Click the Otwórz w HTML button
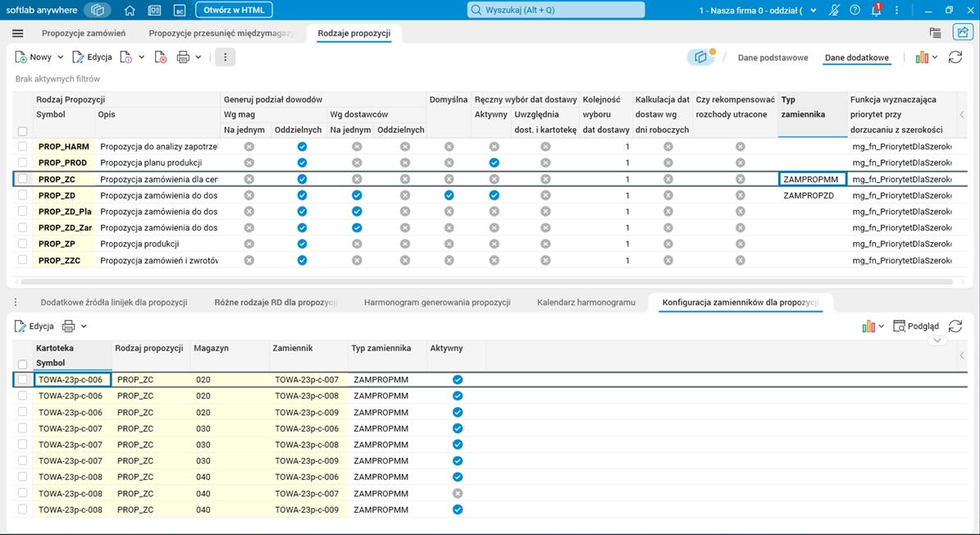 pos(234,10)
